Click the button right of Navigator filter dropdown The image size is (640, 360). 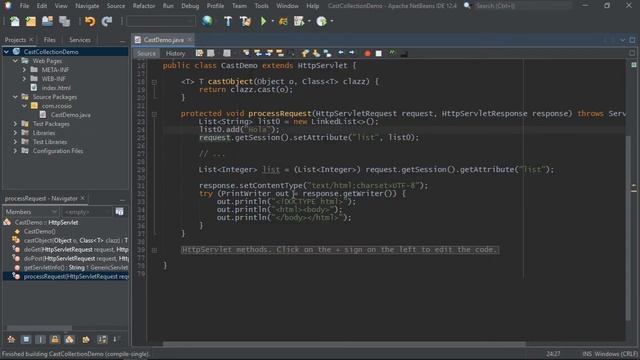coord(120,211)
